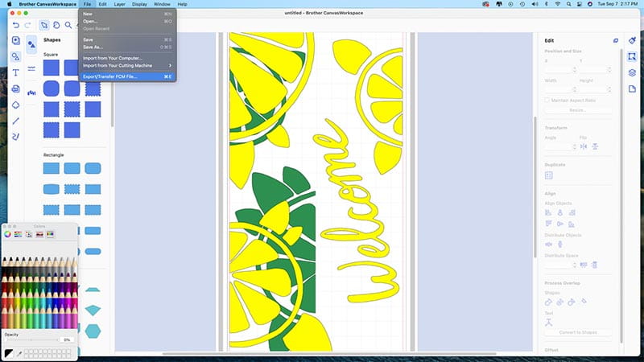Screen dimensions: 644x362
Task: Select Save As in the File menu
Action: (127, 47)
